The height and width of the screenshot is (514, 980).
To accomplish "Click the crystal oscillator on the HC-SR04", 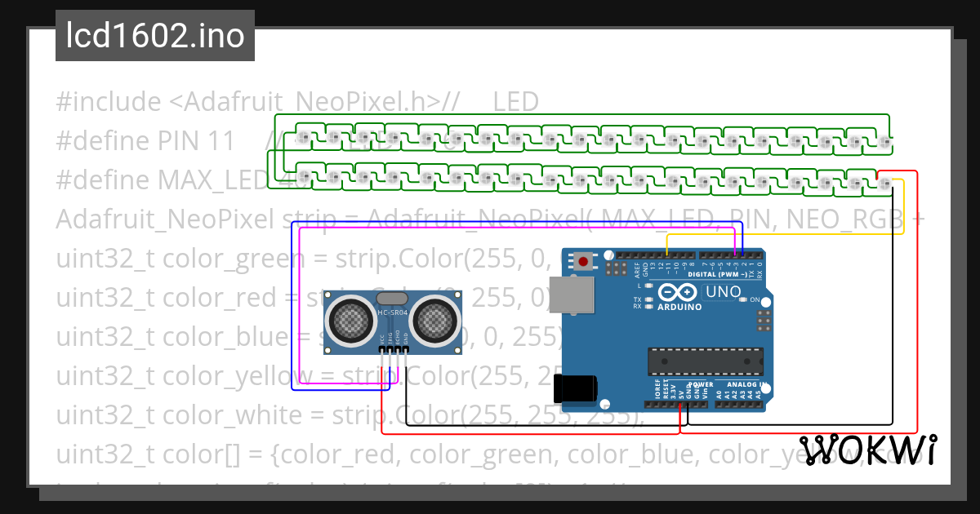I will point(392,298).
